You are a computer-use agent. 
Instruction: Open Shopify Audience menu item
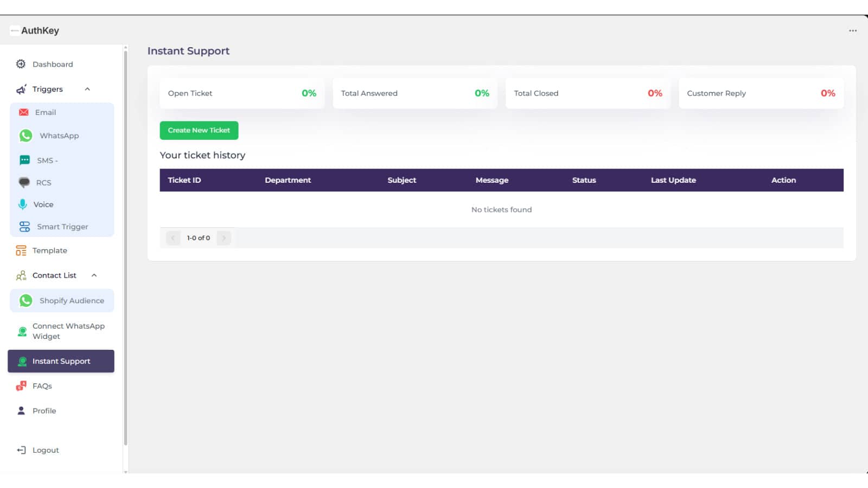tap(71, 300)
